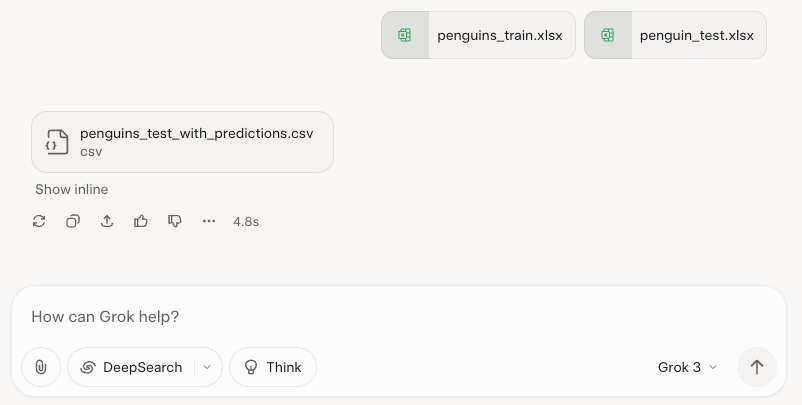802x405 pixels.
Task: Open the penguin_test.xlsx attachment
Action: click(675, 35)
